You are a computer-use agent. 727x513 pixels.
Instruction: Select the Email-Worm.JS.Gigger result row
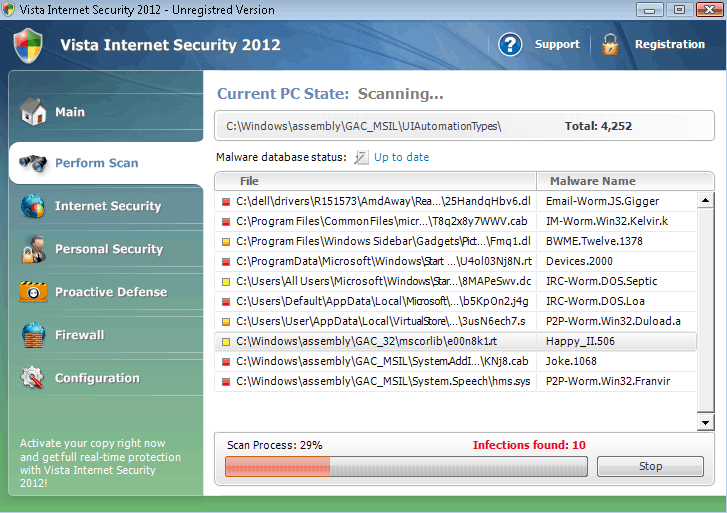click(455, 201)
